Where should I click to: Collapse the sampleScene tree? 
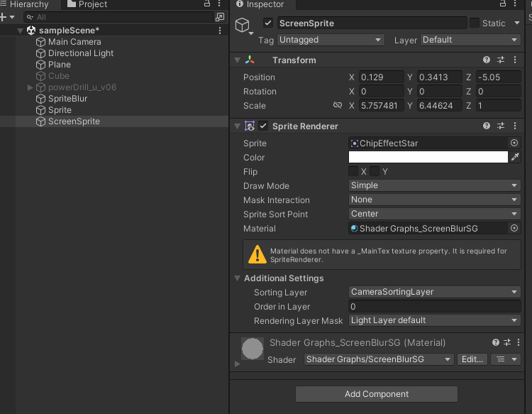click(20, 31)
